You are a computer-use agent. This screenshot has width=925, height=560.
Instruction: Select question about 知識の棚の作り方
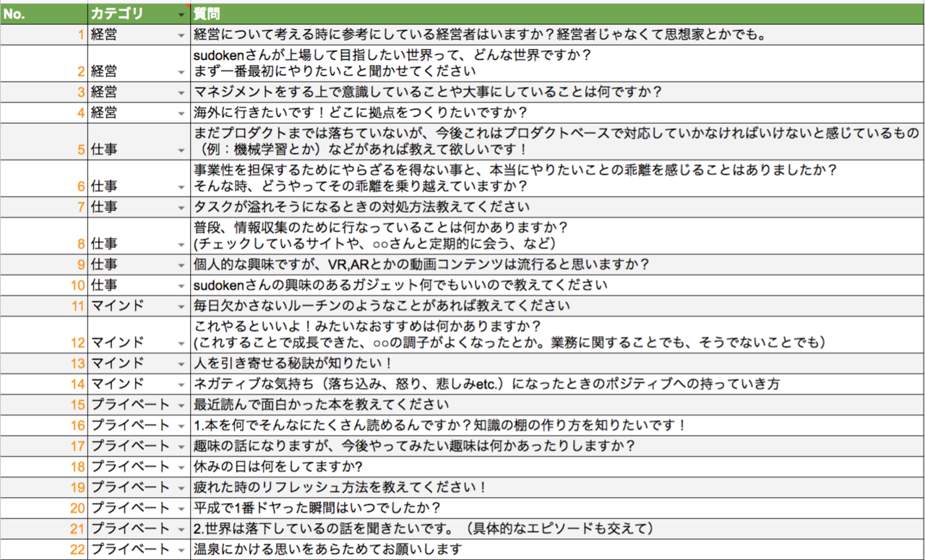click(x=558, y=425)
